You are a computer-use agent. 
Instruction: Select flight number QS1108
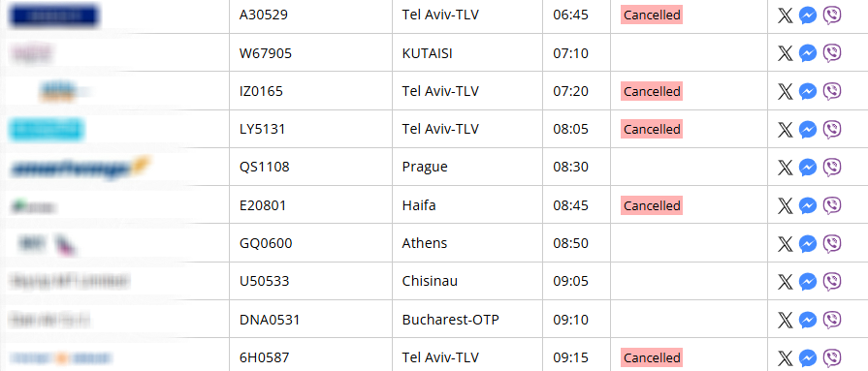tap(264, 167)
